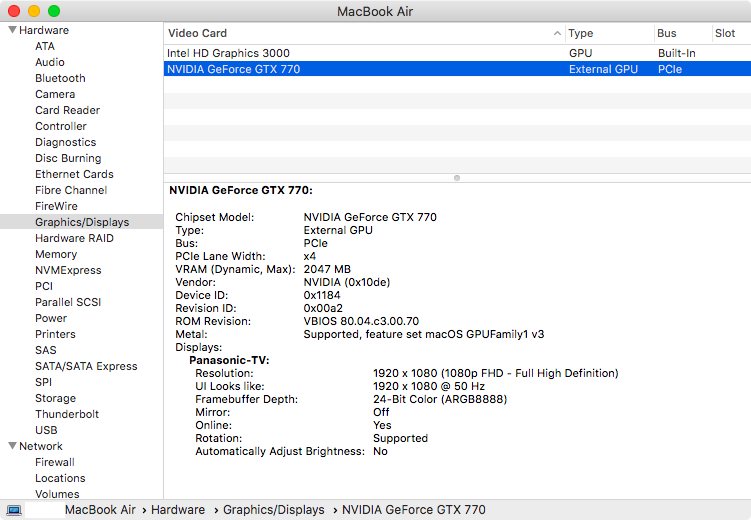The width and height of the screenshot is (751, 520).
Task: Click the split pane divider handle
Action: coord(457,178)
